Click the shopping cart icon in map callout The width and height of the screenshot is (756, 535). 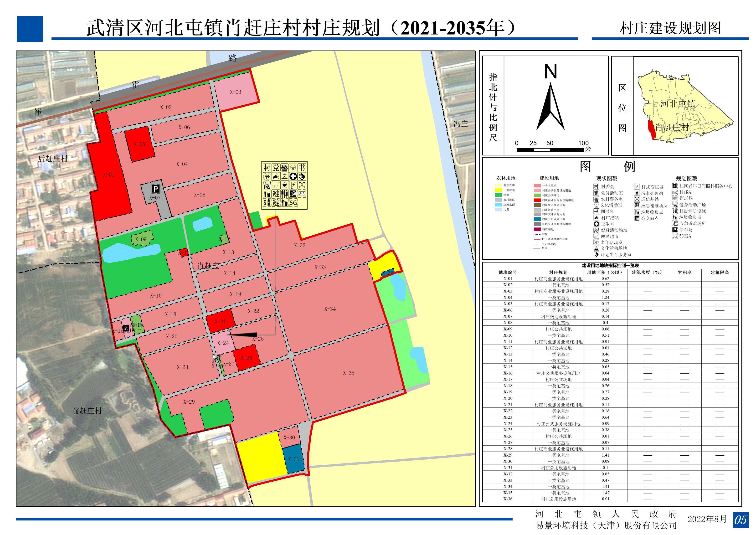pyautogui.click(x=276, y=185)
